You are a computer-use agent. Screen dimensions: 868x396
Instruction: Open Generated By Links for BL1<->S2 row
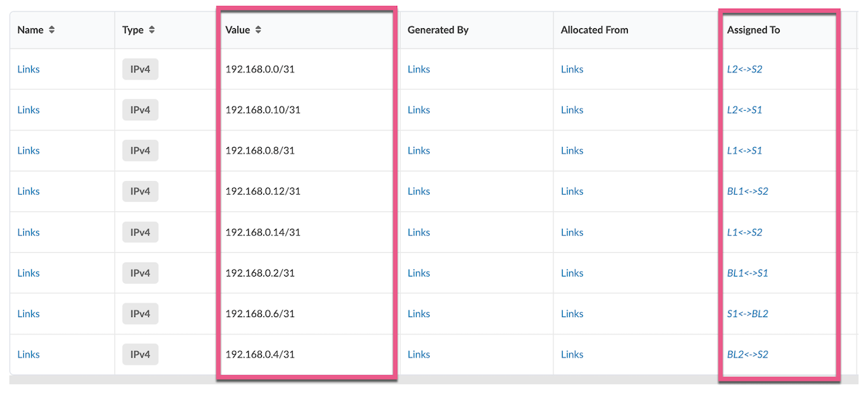tap(419, 191)
